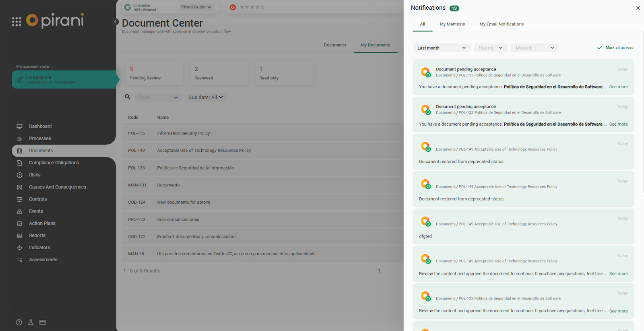Close the Notifications panel
The image size is (644, 331).
638,8
